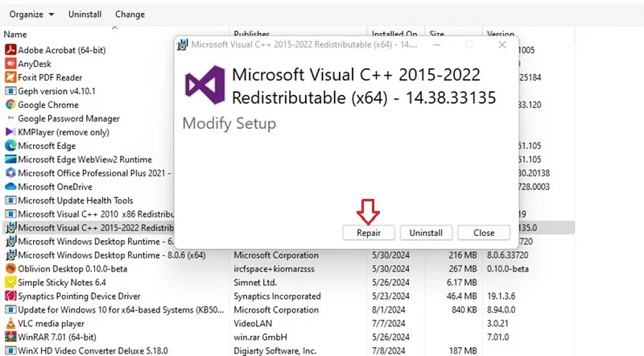Click the 216 MB size value

pos(463,255)
